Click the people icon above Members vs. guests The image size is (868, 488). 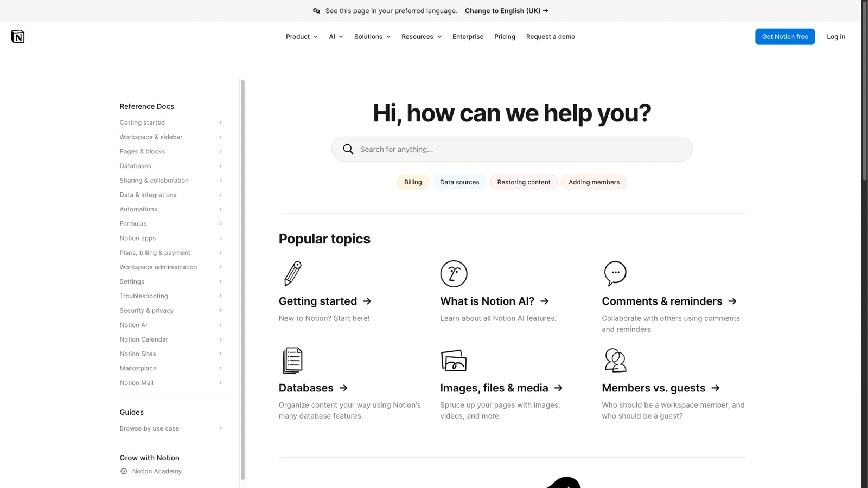pos(615,360)
